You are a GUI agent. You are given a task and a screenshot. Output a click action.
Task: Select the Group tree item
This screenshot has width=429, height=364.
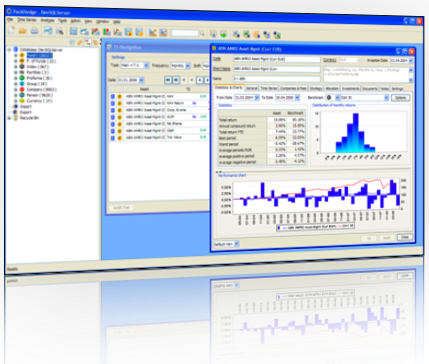point(37,84)
